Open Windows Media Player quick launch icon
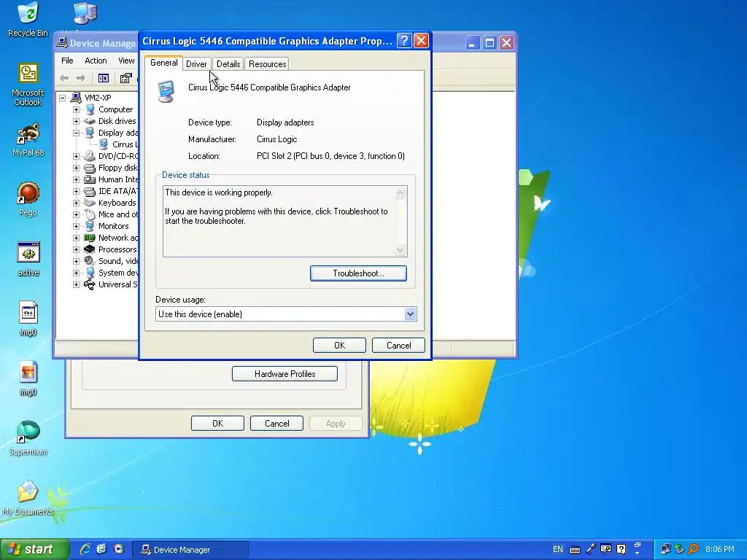The width and height of the screenshot is (747, 560). [119, 549]
